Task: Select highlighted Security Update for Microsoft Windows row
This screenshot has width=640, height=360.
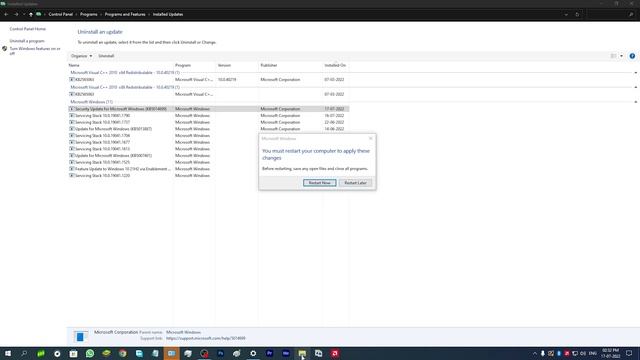Action: [209, 109]
